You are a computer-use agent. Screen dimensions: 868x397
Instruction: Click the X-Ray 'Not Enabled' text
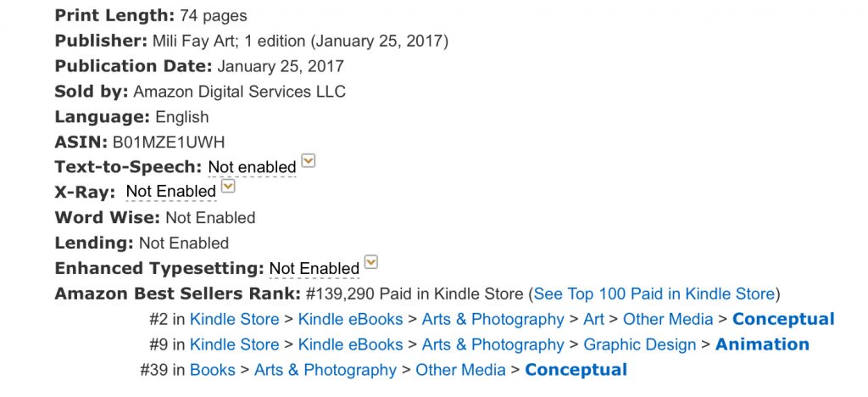click(x=171, y=191)
